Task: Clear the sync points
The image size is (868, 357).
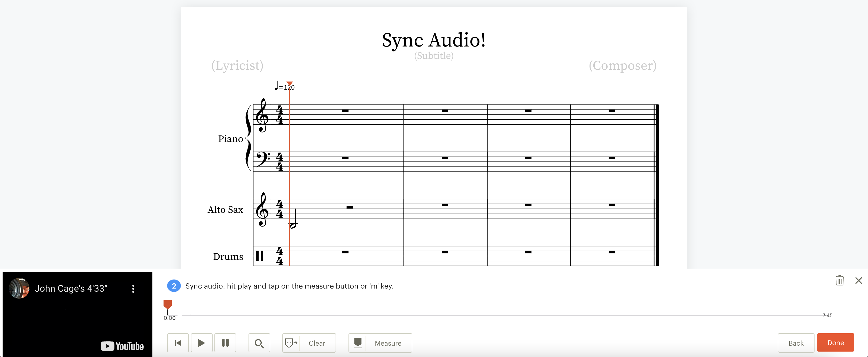Action: coord(309,343)
